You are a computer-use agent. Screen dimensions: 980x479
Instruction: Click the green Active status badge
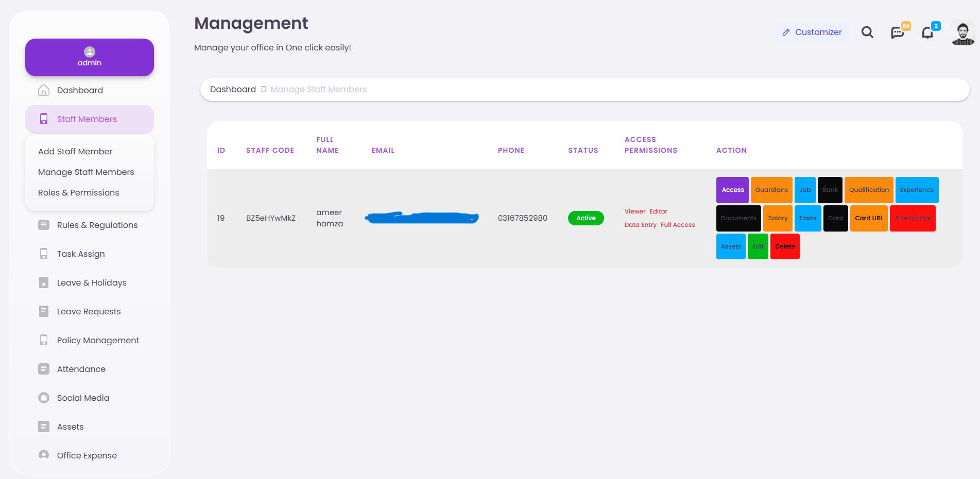(x=586, y=218)
